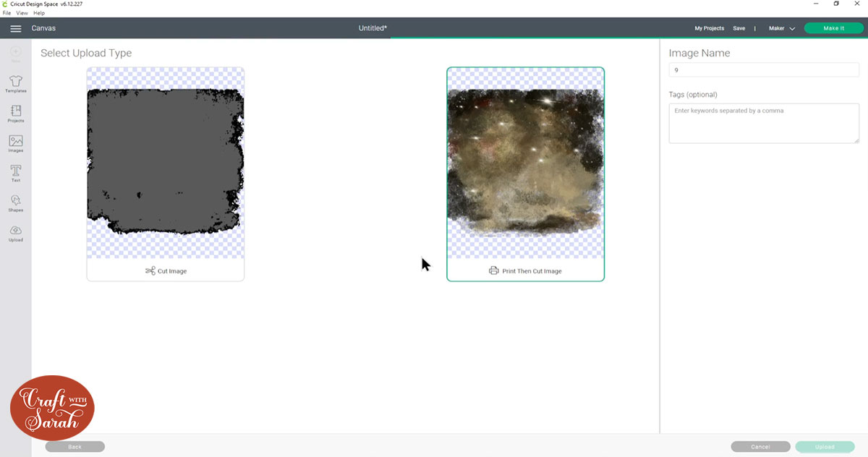This screenshot has height=457, width=868.
Task: Click the scissors icon beside Cut Image
Action: [x=150, y=271]
